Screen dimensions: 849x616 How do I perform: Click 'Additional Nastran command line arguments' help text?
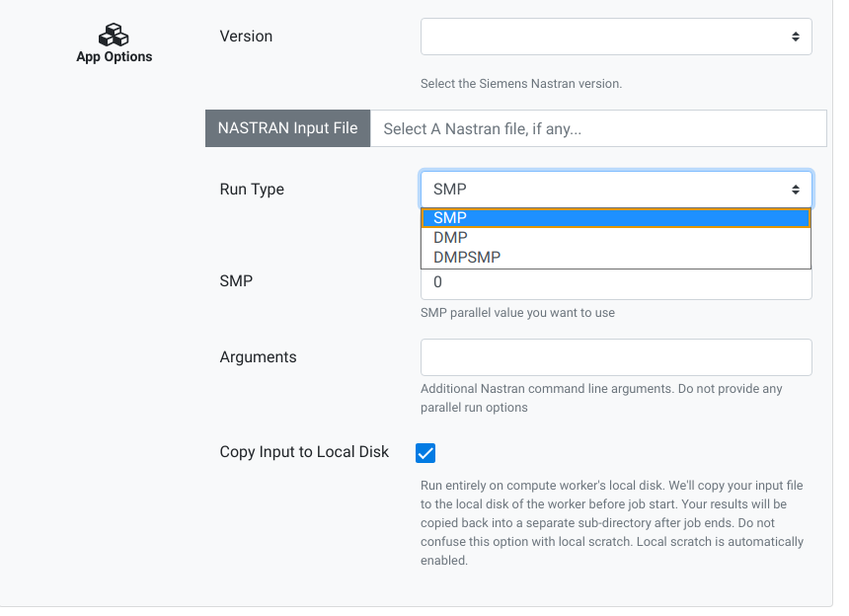click(x=601, y=398)
